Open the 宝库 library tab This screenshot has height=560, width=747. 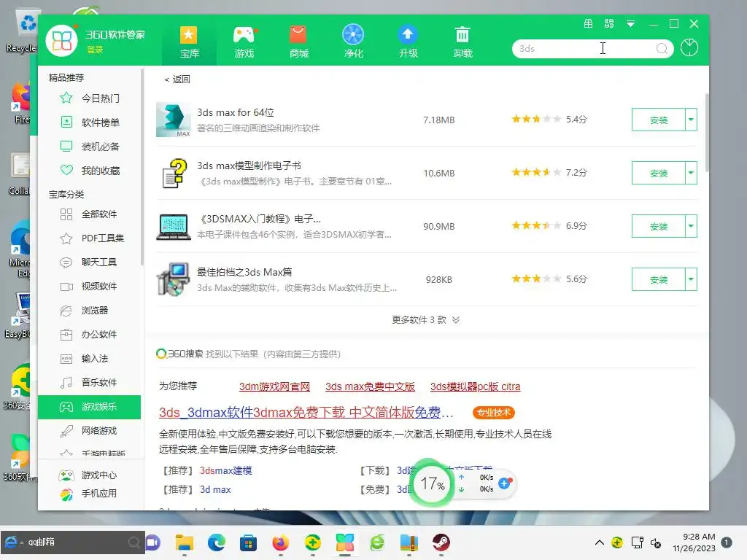(189, 42)
